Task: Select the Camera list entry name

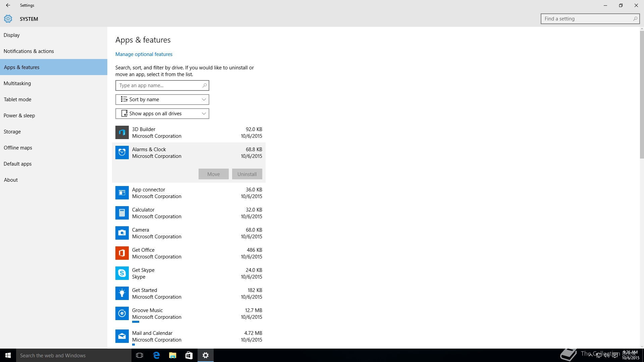Action: (x=141, y=230)
